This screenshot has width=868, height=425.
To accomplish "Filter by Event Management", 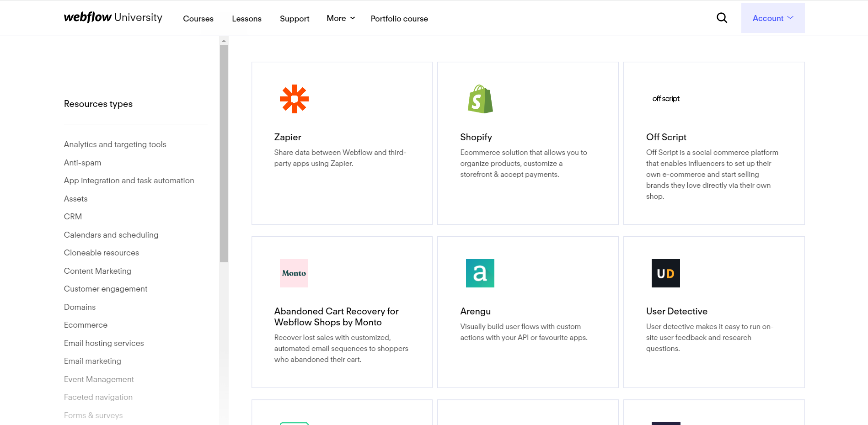I will click(99, 379).
